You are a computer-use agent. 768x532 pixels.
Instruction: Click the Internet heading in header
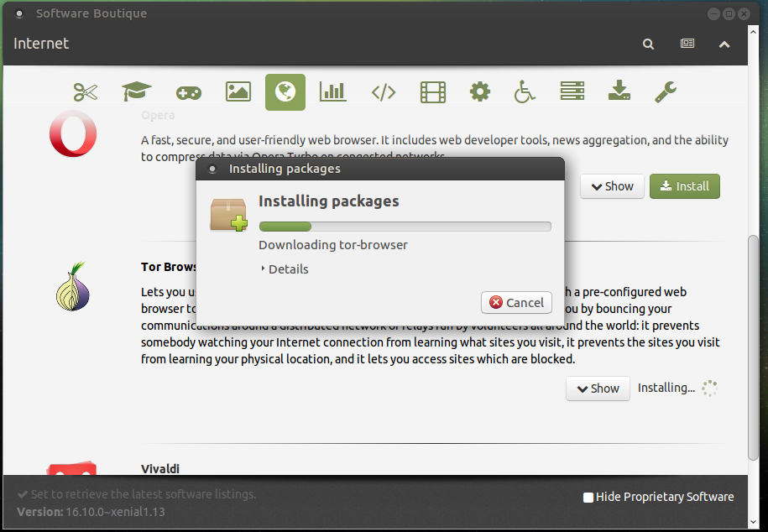point(41,44)
